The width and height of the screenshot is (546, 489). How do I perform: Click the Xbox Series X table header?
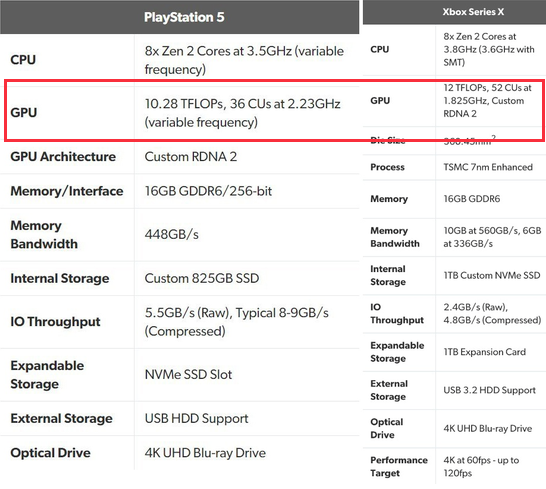pyautogui.click(x=473, y=12)
